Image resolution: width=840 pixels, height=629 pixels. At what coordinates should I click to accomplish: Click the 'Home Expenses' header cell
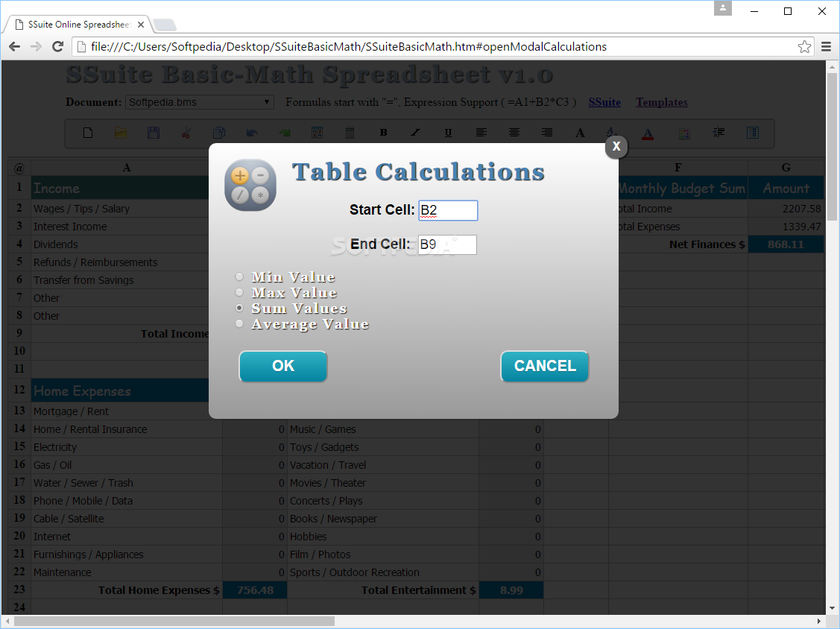[120, 391]
